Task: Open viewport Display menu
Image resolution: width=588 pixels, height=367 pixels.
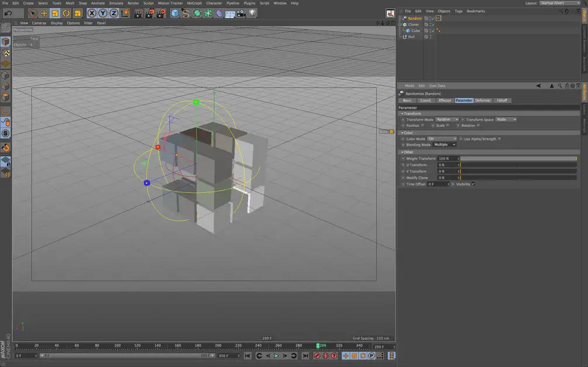Action: tap(57, 23)
